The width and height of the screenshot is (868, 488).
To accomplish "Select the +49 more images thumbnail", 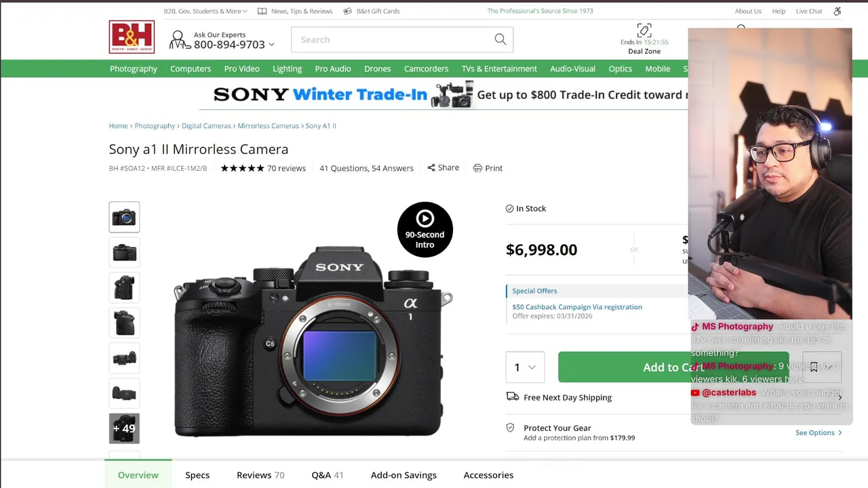I will point(124,428).
